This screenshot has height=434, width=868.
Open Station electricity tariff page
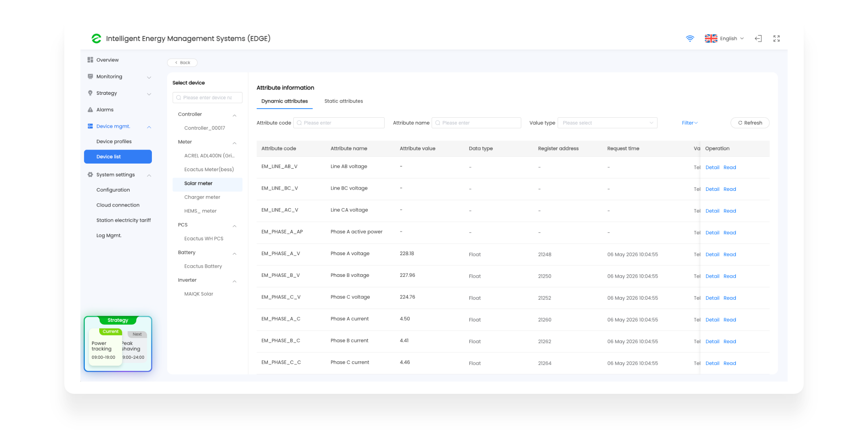(123, 220)
